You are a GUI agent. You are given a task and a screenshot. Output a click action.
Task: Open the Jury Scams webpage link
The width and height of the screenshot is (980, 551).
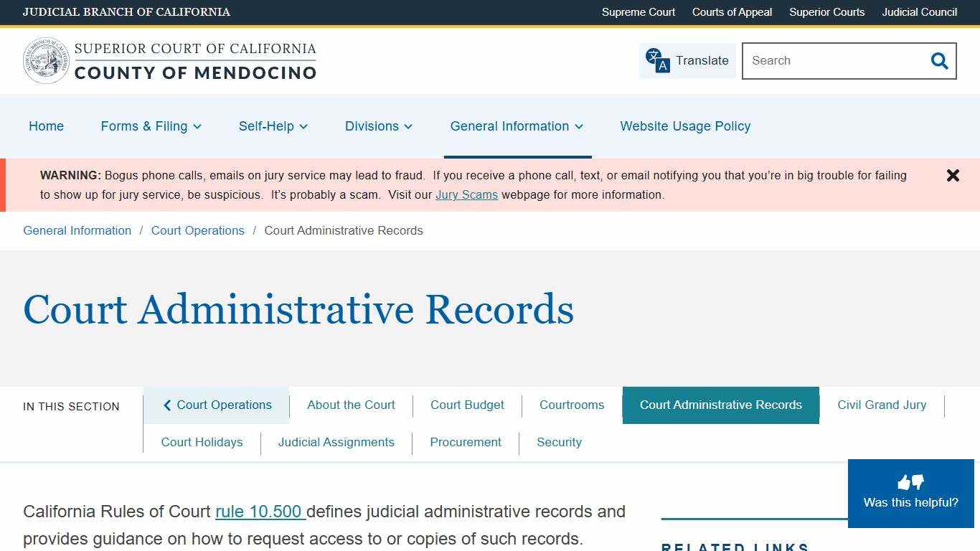(466, 194)
